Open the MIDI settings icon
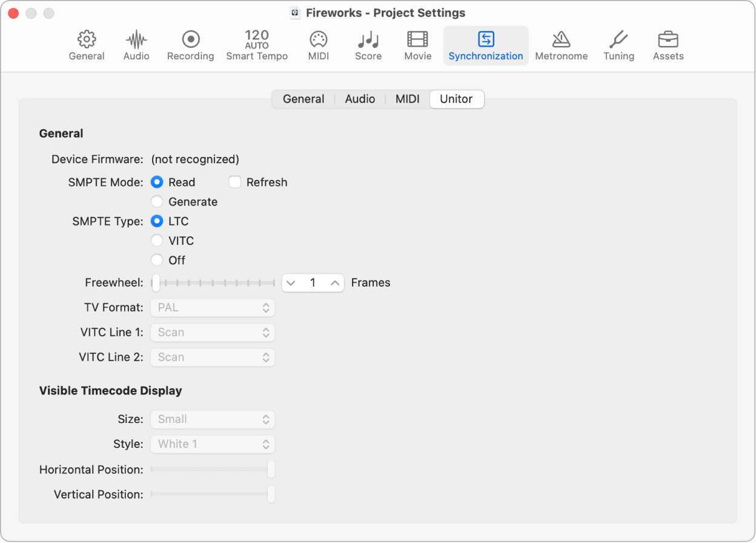Image resolution: width=756 pixels, height=543 pixels. [x=318, y=44]
